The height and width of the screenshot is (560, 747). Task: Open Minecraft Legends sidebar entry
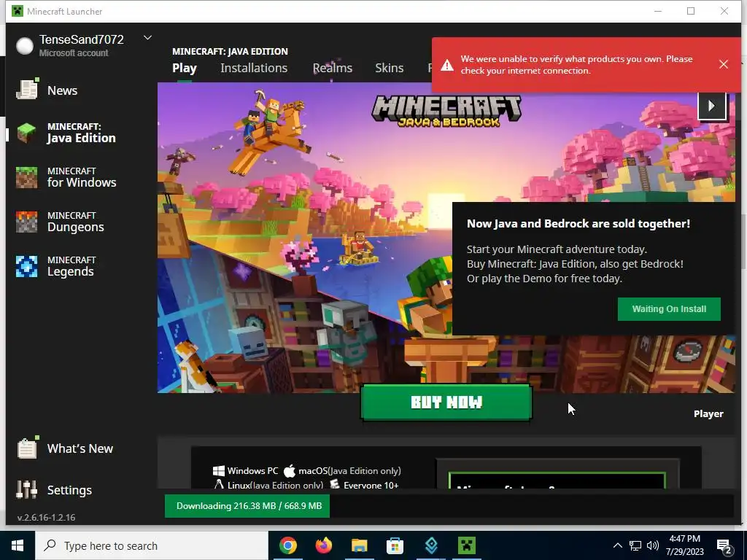(56, 266)
